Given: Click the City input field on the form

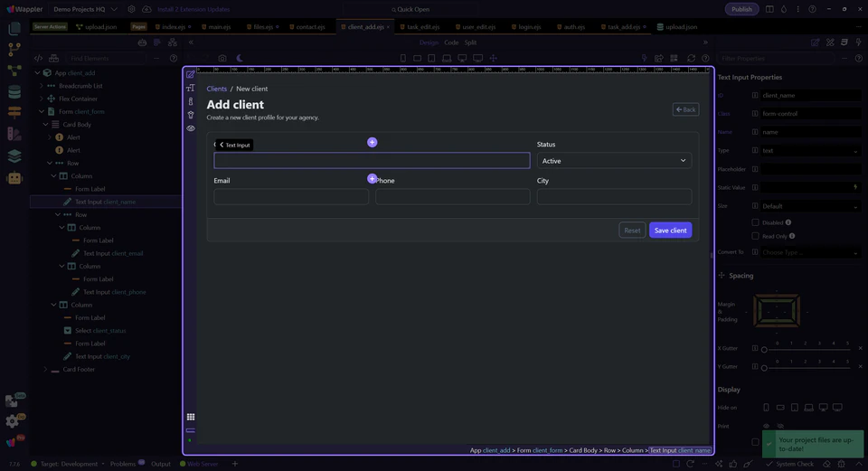Looking at the screenshot, I should (x=614, y=196).
